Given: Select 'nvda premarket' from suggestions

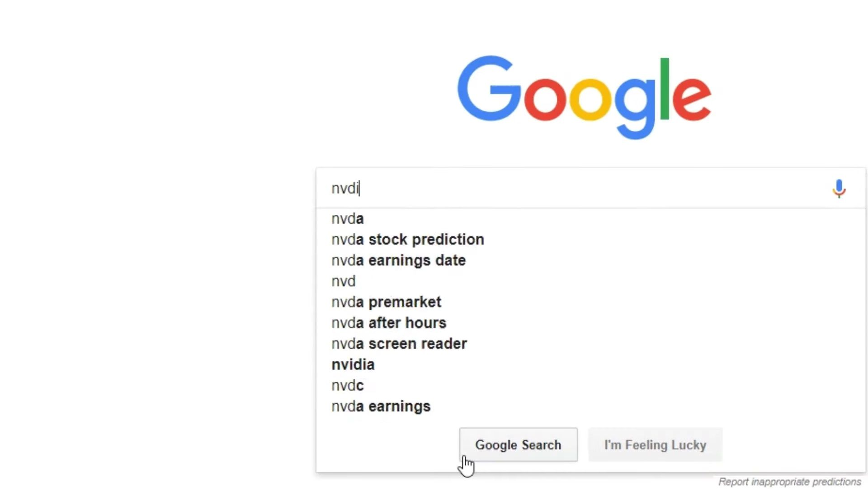Looking at the screenshot, I should 590,302.
